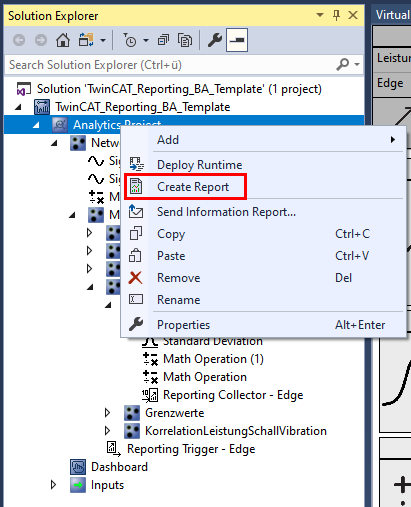This screenshot has width=411, height=507.
Task: Click the Properties wrench menu icon
Action: [136, 324]
